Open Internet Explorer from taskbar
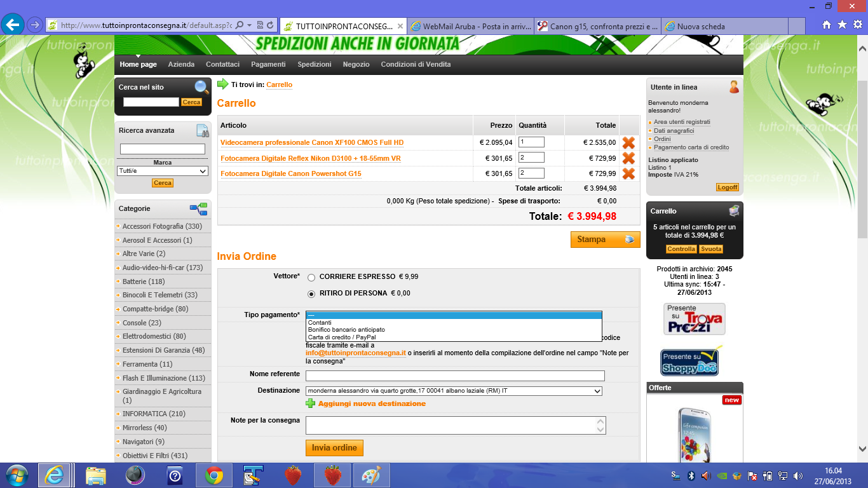Image resolution: width=868 pixels, height=488 pixels. tap(54, 475)
